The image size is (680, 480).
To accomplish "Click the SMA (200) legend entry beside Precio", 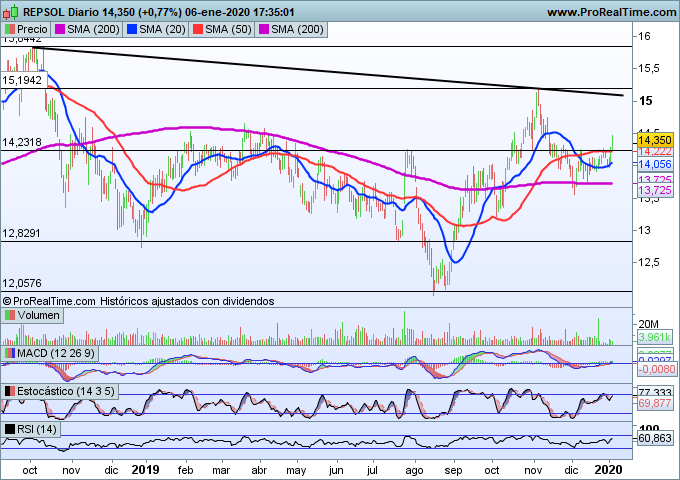I will tap(87, 29).
